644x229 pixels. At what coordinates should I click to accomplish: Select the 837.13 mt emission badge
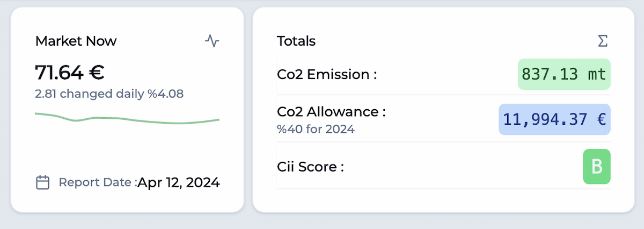click(x=564, y=74)
